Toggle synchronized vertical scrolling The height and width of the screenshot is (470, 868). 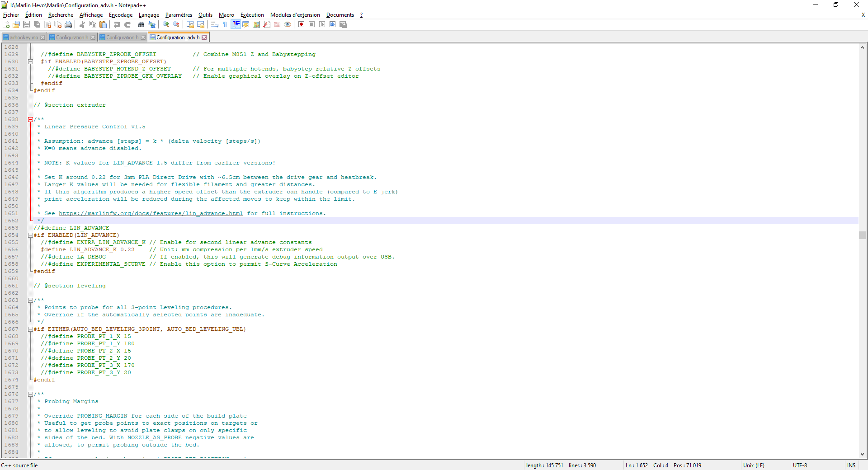tap(190, 24)
